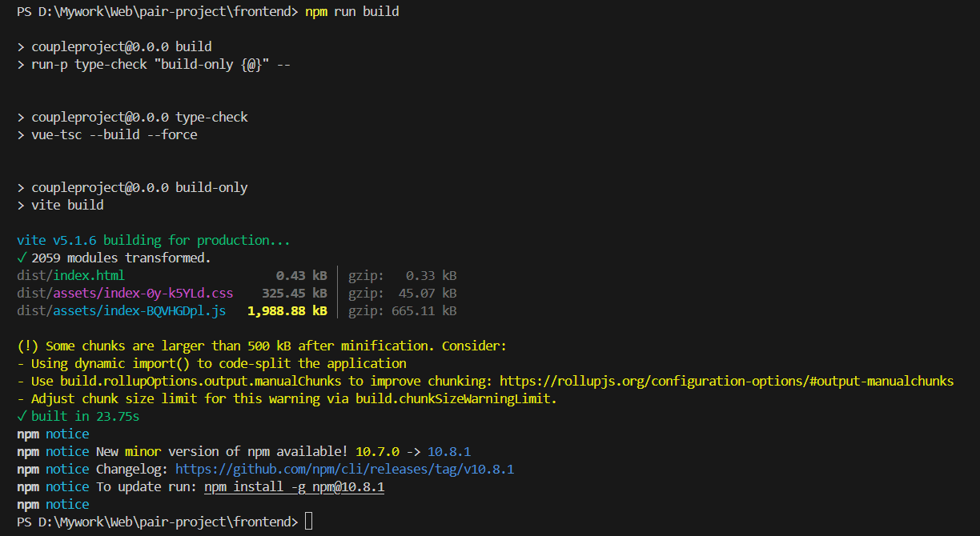Click the 'run-p type-check' script line
The width and height of the screenshot is (980, 536).
[152, 64]
